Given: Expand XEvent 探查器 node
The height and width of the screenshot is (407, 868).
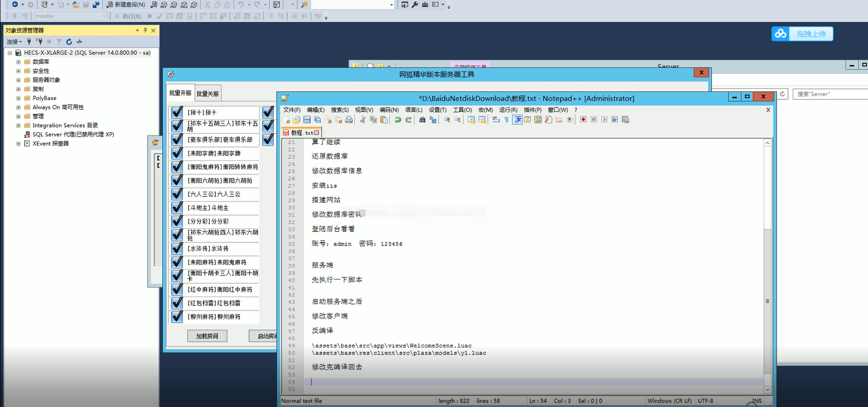Looking at the screenshot, I should (18, 143).
